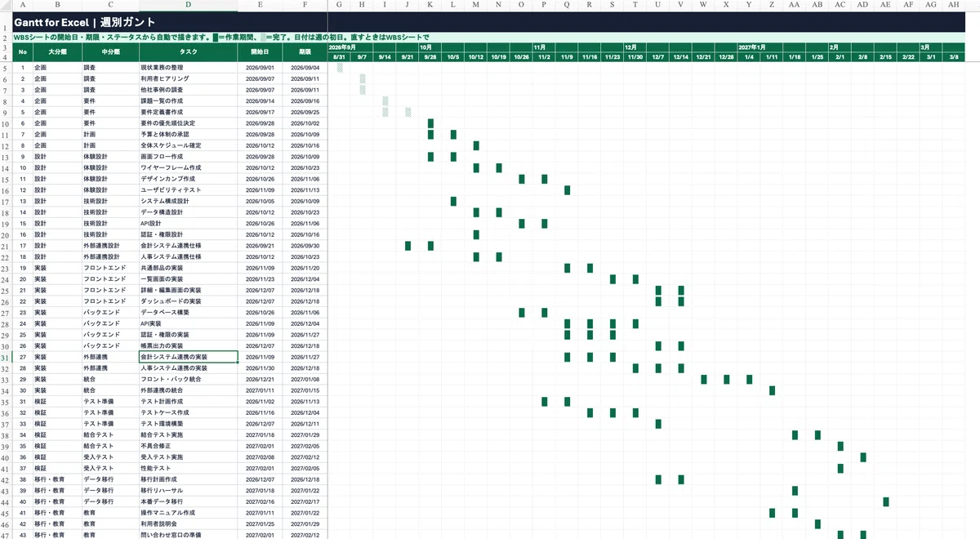Viewport: 980px width, 539px height.
Task: Select the month header '2026年9月'
Action: pyautogui.click(x=342, y=47)
